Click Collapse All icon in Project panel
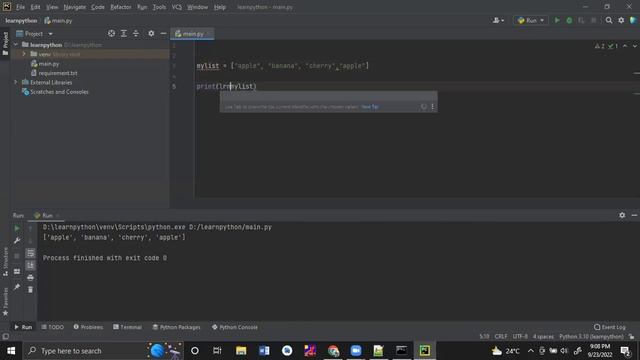Image resolution: width=640 pixels, height=360 pixels. click(x=136, y=33)
